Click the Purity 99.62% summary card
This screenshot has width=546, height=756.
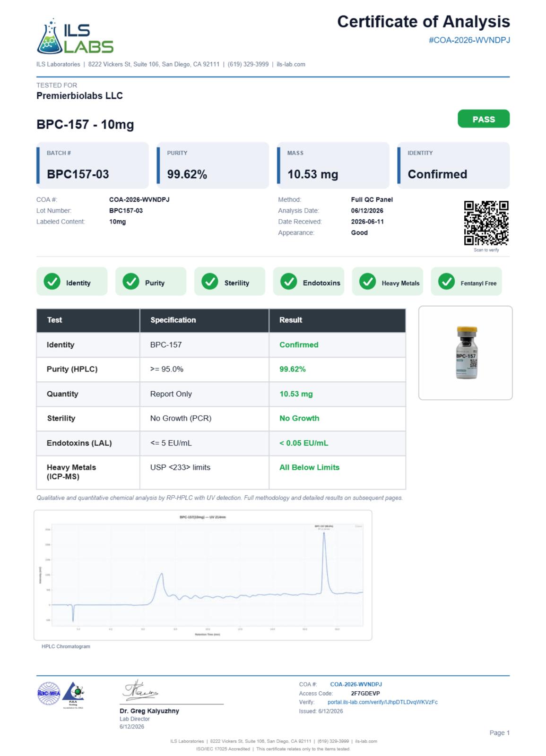pyautogui.click(x=213, y=165)
